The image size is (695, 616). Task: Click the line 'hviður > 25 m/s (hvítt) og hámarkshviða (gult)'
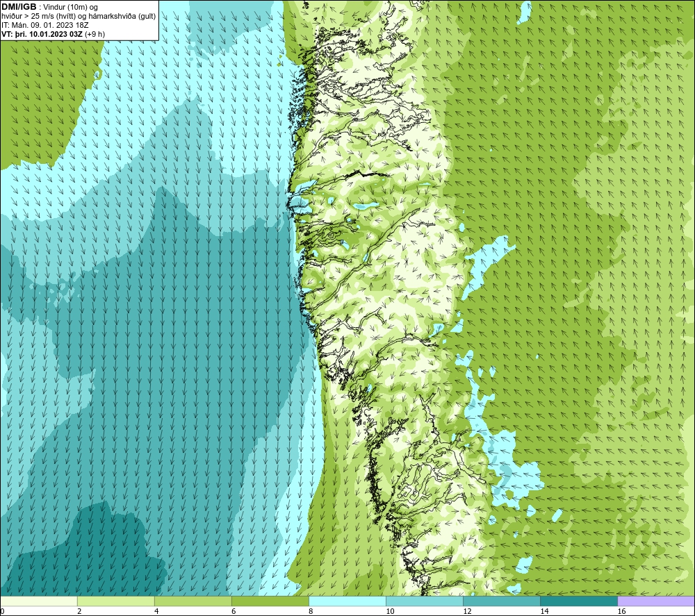(x=79, y=17)
